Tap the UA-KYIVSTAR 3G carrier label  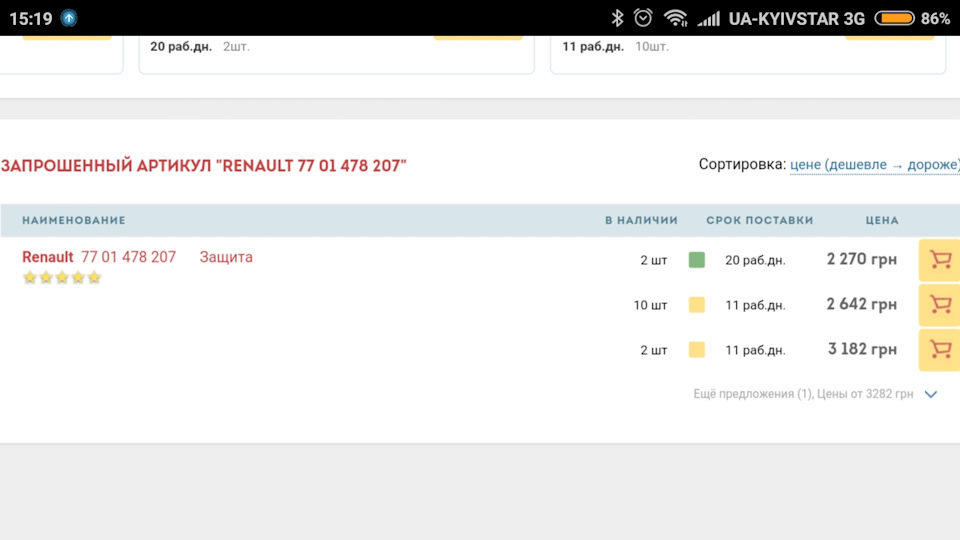[797, 19]
